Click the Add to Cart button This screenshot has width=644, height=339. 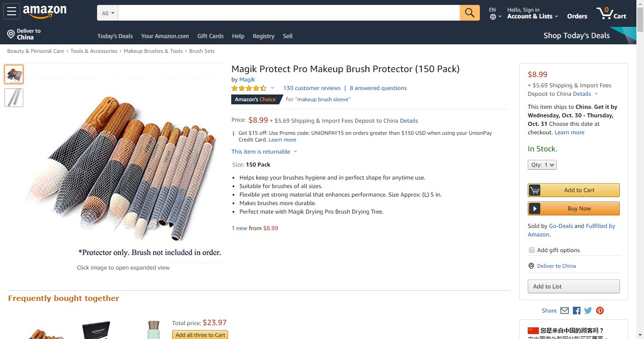coord(574,190)
